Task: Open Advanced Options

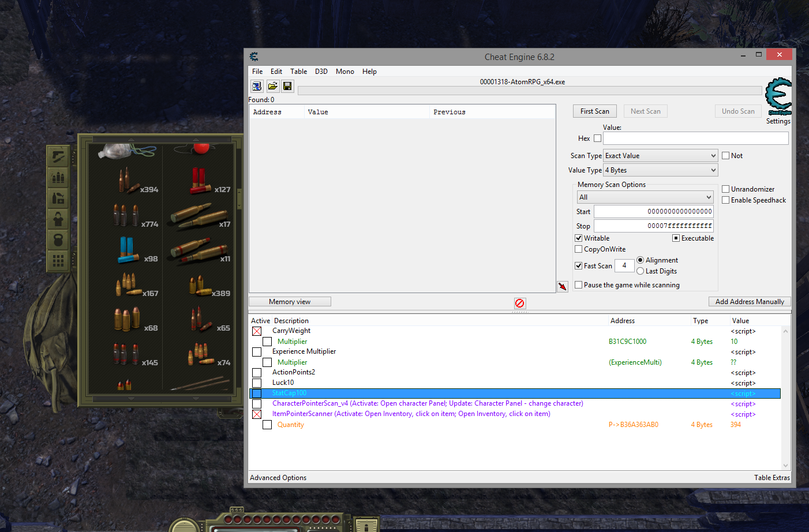Action: point(278,478)
